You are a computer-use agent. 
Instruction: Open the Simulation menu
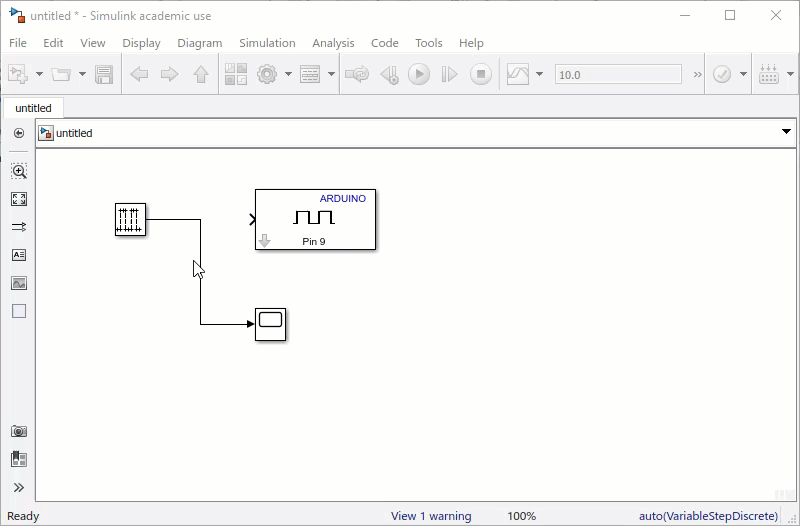coord(267,43)
